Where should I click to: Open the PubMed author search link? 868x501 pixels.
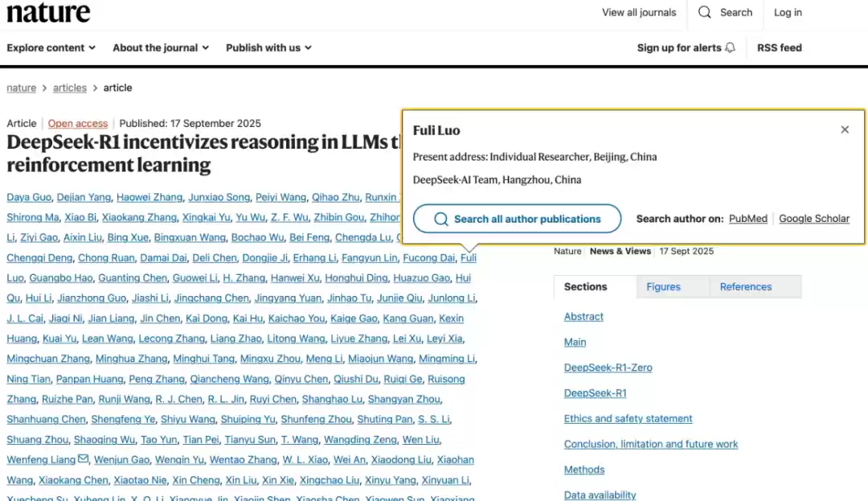(747, 219)
